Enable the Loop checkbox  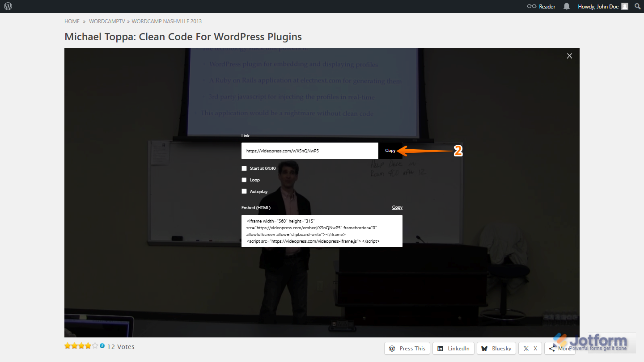point(244,180)
